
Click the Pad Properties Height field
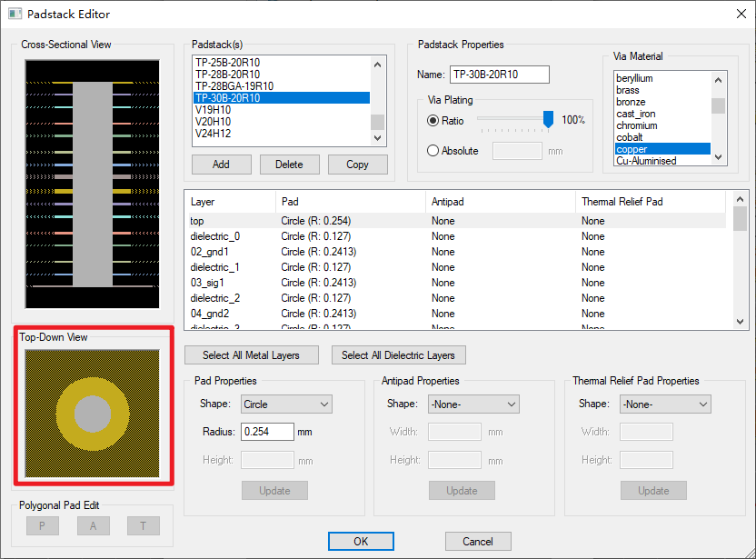point(267,460)
